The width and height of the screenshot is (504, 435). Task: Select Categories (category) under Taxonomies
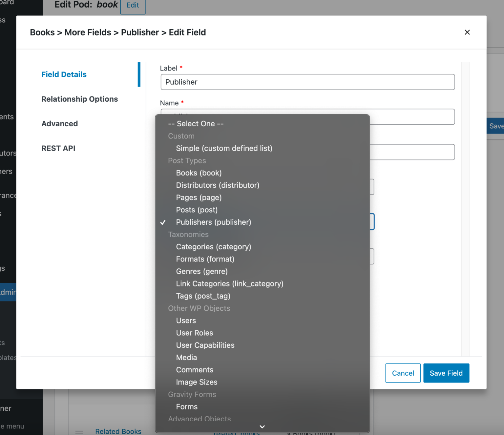[x=214, y=247]
